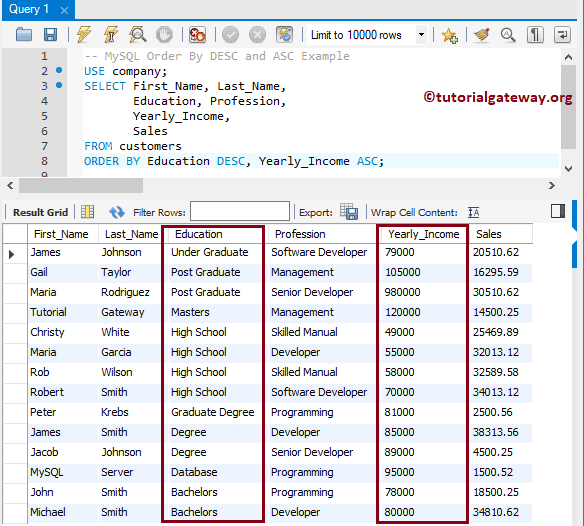This screenshot has width=584, height=526.
Task: Beautify query with broom icon
Action: point(482,35)
